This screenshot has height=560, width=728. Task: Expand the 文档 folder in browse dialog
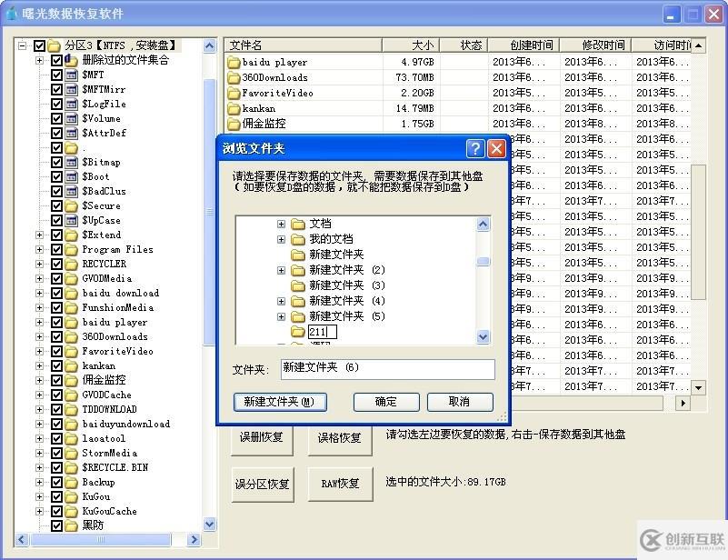click(282, 225)
